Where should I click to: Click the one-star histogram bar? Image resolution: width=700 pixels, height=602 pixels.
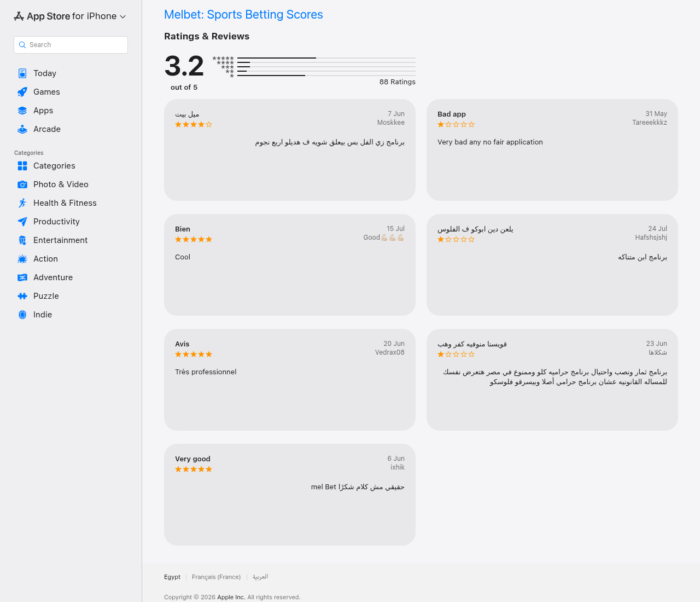point(326,76)
